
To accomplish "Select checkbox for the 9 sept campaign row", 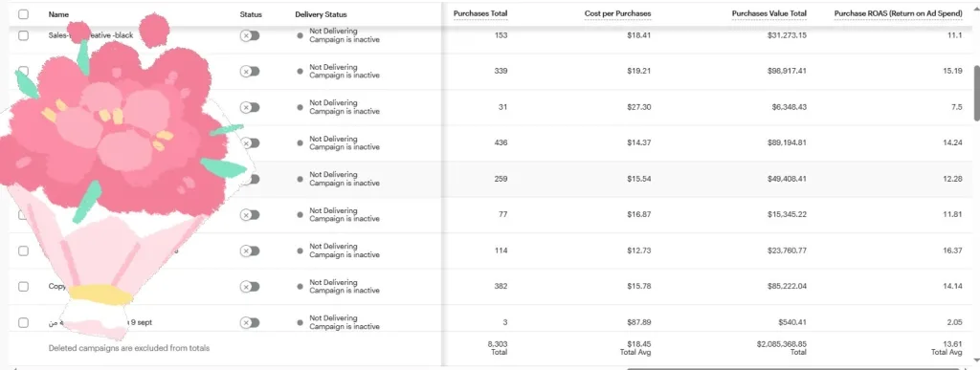I will (x=23, y=322).
